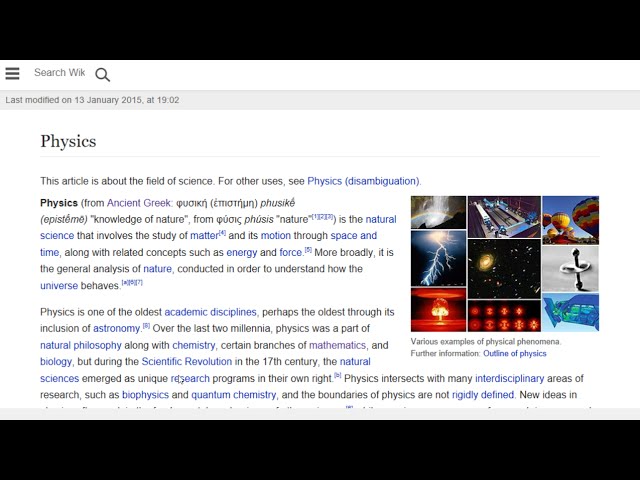Open the rigidly defined link
The image size is (640, 480).
[483, 395]
